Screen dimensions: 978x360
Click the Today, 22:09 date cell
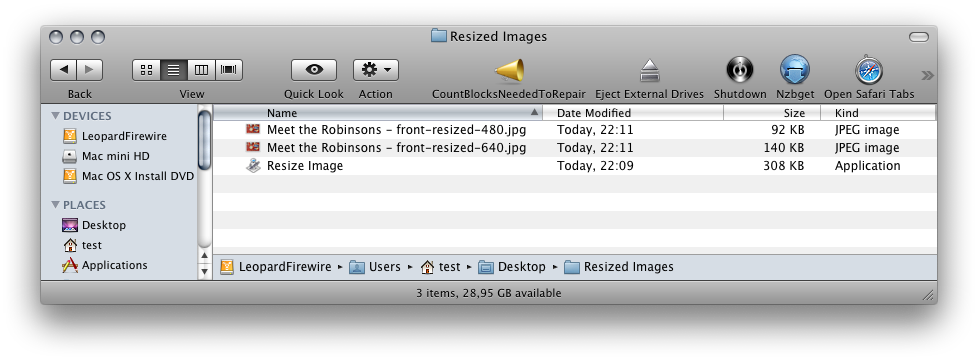(595, 166)
